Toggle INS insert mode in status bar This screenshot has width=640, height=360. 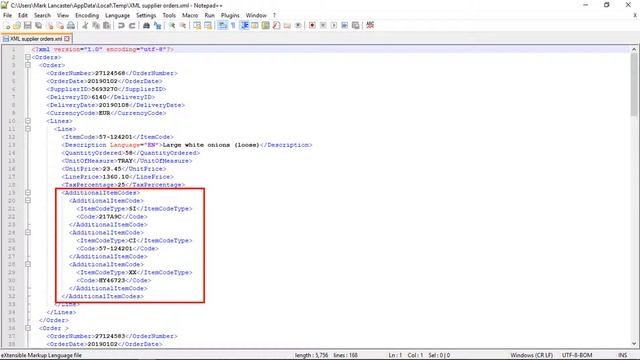(x=622, y=355)
